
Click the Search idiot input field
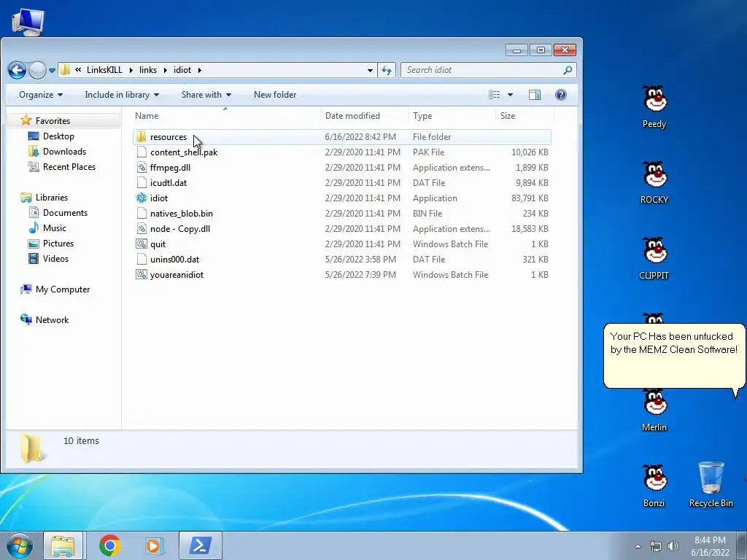pyautogui.click(x=488, y=70)
